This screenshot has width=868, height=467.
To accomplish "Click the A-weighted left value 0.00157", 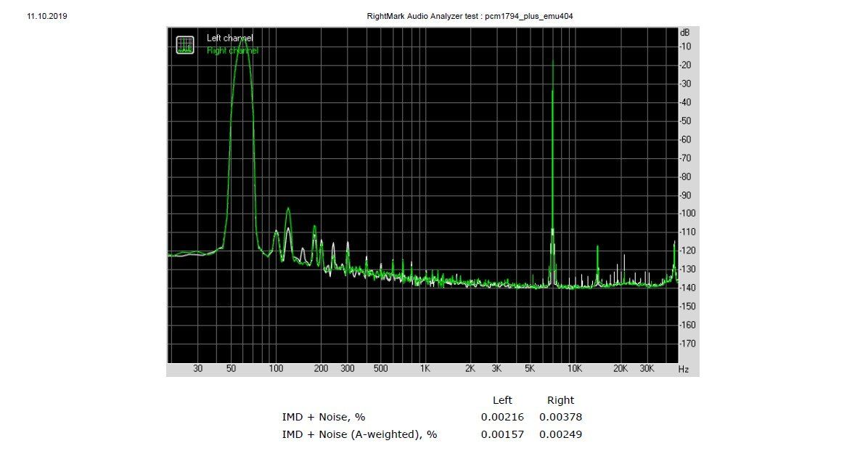I will [x=502, y=434].
